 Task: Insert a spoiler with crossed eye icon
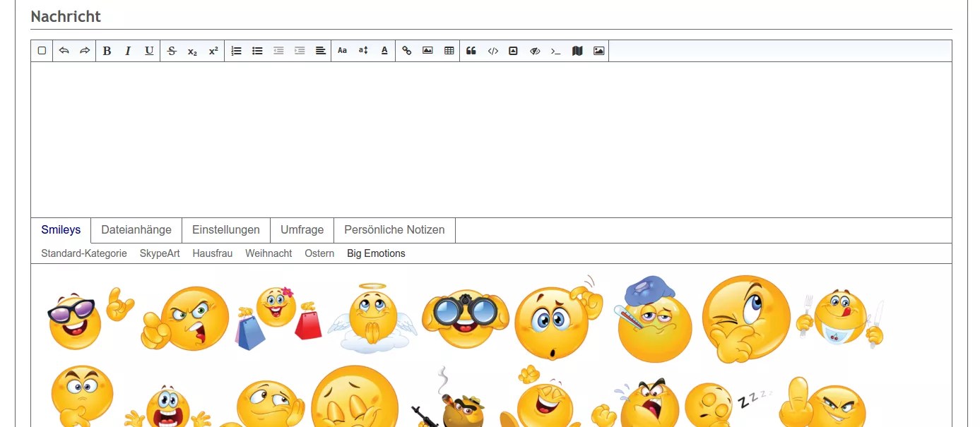pos(535,51)
